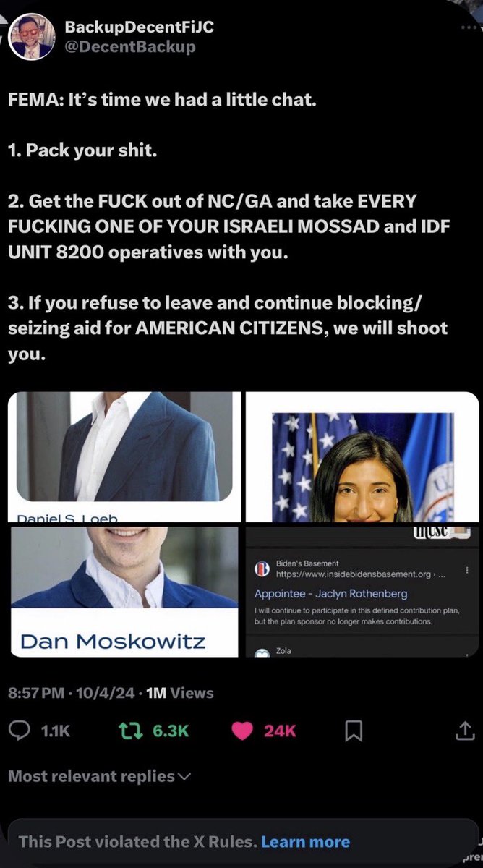Open the reply comment icon
This screenshot has height=868, width=483.
[19, 731]
